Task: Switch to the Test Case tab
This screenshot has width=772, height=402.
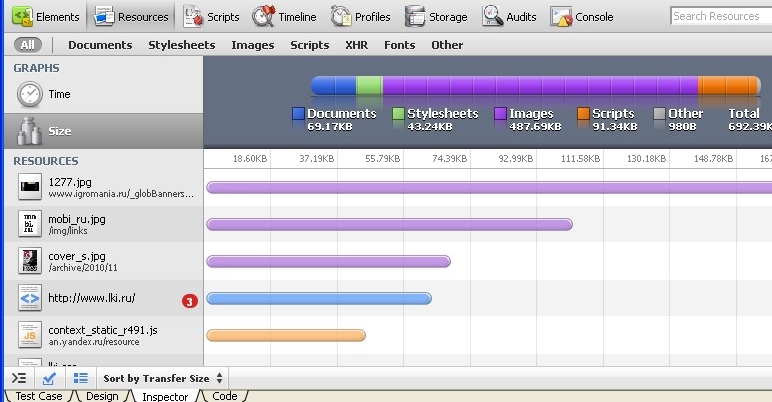Action: pos(38,396)
